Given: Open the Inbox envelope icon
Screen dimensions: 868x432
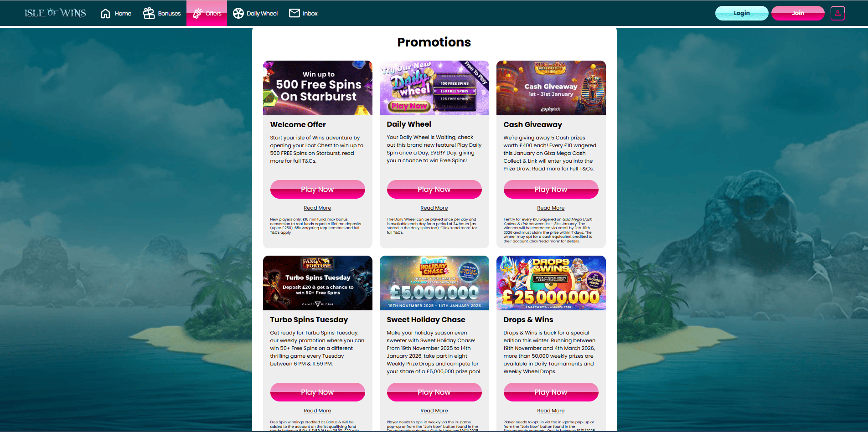Looking at the screenshot, I should click(294, 13).
